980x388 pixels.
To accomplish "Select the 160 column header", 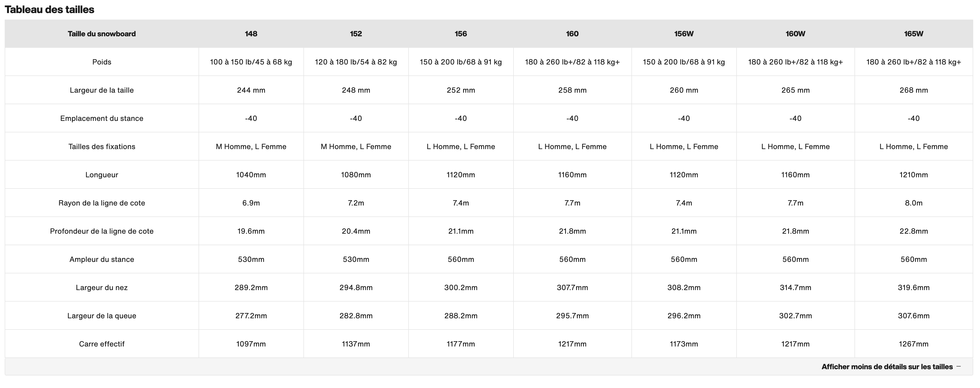I will coord(572,34).
